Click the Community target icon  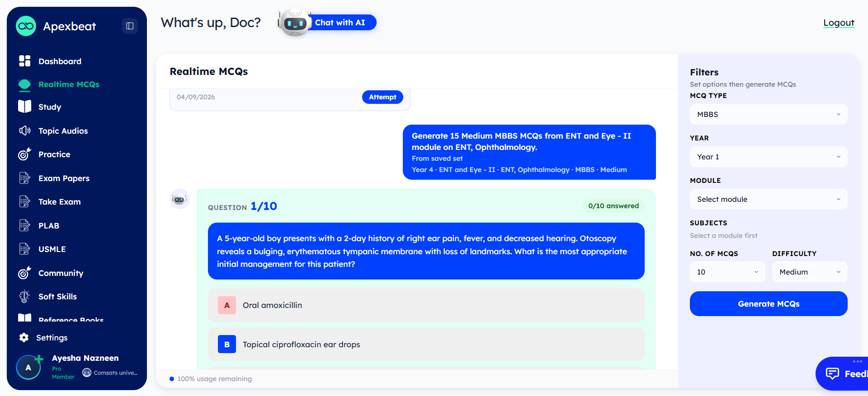point(24,273)
